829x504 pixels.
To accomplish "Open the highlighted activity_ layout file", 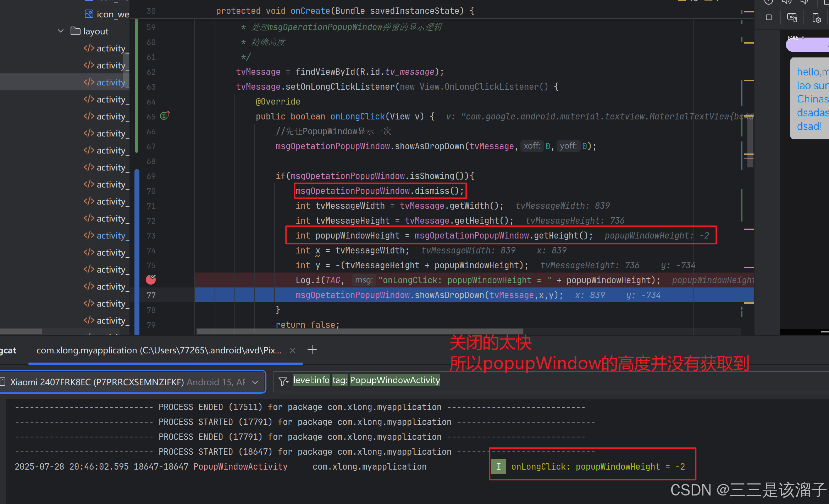I will tap(106, 82).
